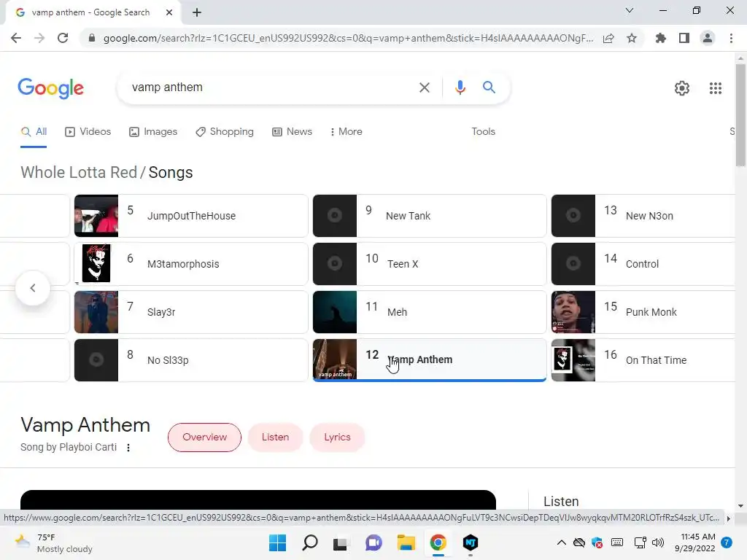The image size is (747, 560).
Task: Open the clock and date panel
Action: (x=695, y=542)
